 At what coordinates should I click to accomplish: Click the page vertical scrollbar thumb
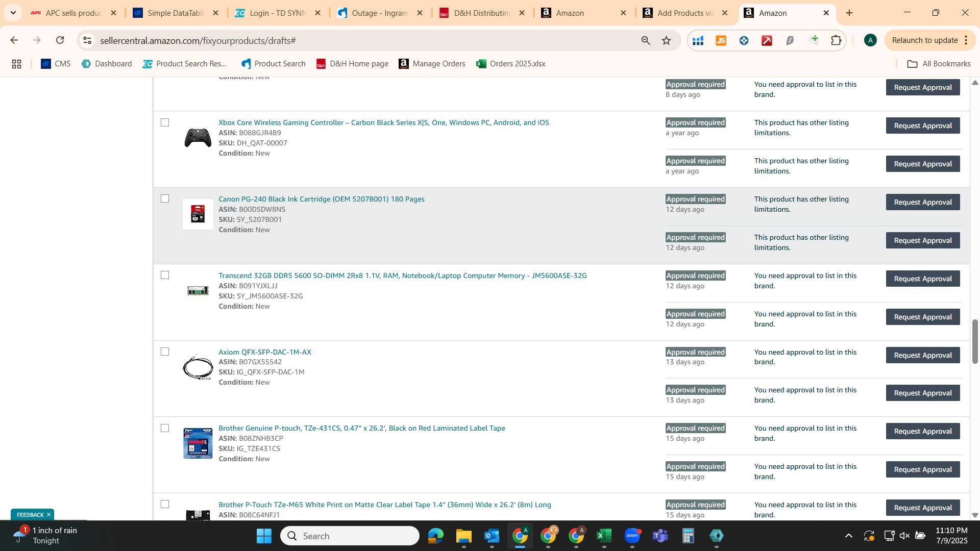pos(975,341)
